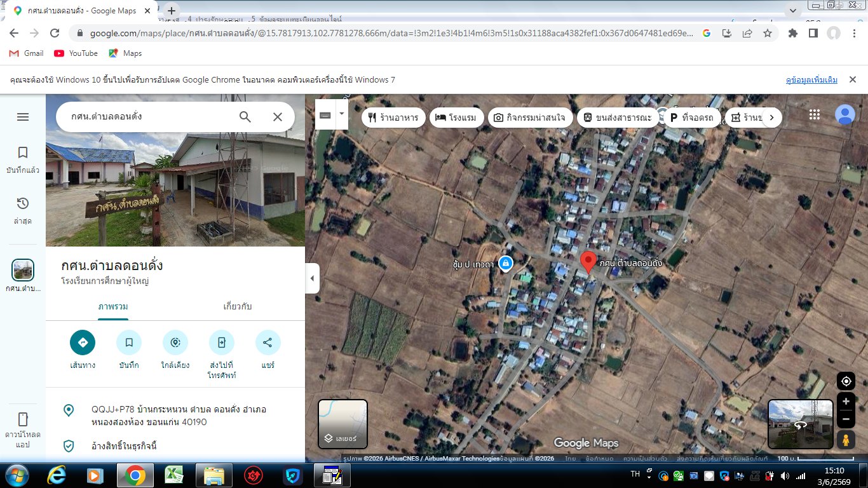Click the red pin of กศน.ตำบลดอนตั้ง on the map
Screen dimensions: 868x488
point(588,262)
